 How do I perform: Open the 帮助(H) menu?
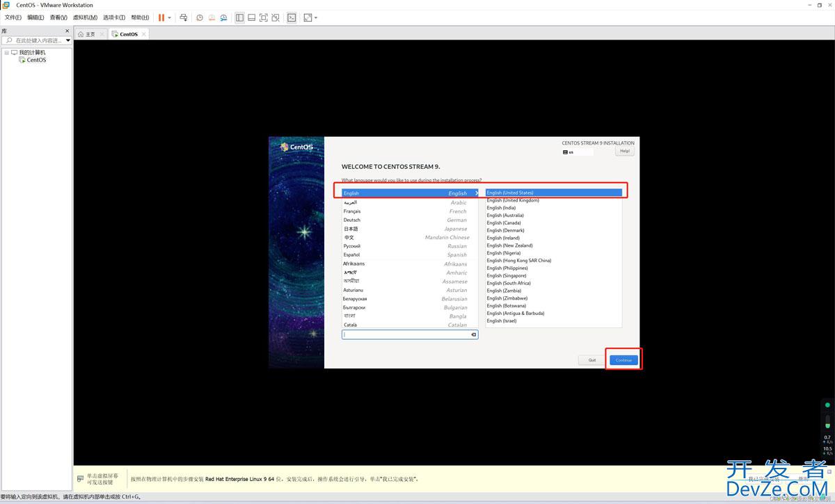click(x=140, y=17)
